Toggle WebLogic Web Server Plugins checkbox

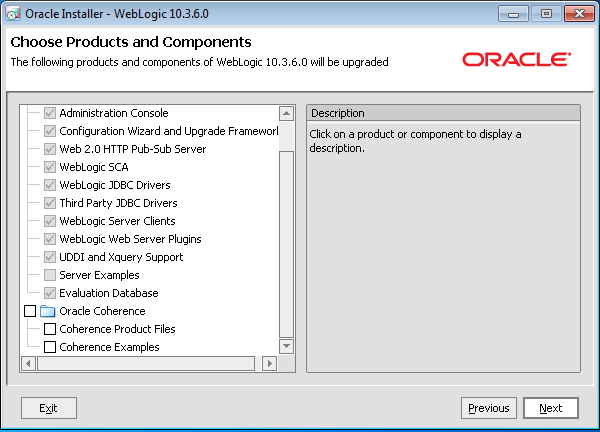point(50,239)
